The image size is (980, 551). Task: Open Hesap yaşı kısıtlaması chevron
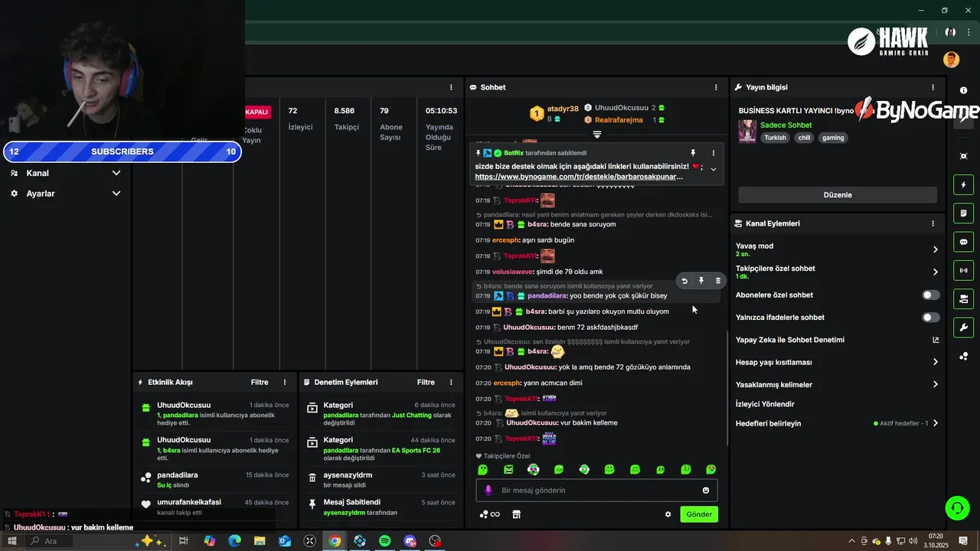pyautogui.click(x=935, y=362)
